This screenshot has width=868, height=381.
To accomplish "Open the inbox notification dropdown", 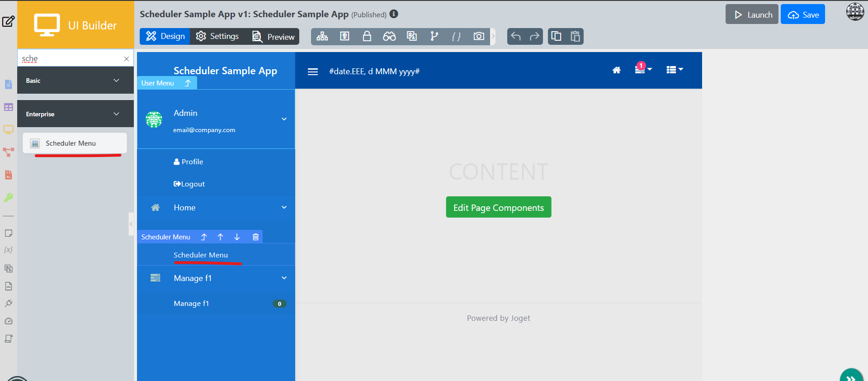I will (643, 69).
